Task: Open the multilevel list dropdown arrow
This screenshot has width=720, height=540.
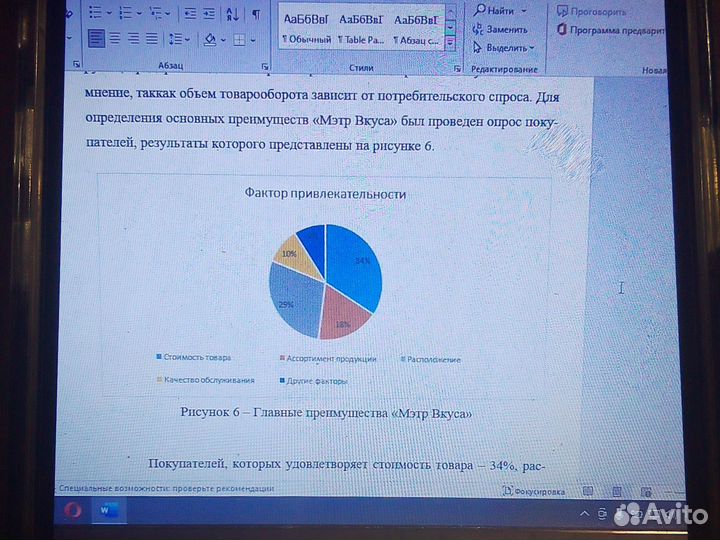Action: tap(168, 14)
